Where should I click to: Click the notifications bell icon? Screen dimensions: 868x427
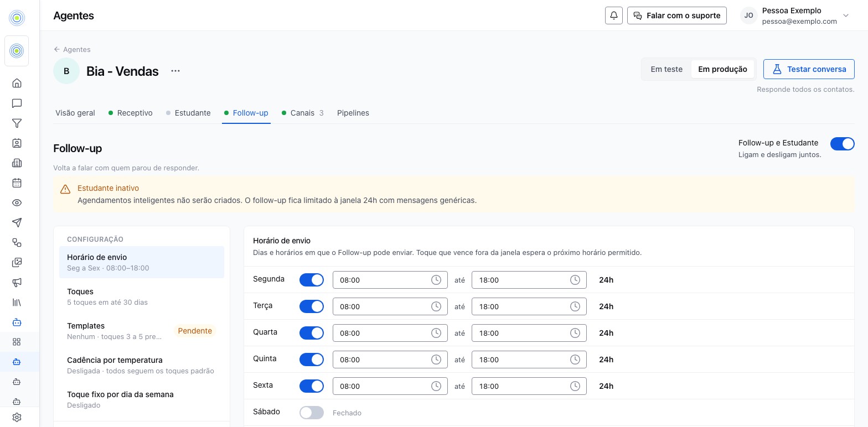[614, 15]
